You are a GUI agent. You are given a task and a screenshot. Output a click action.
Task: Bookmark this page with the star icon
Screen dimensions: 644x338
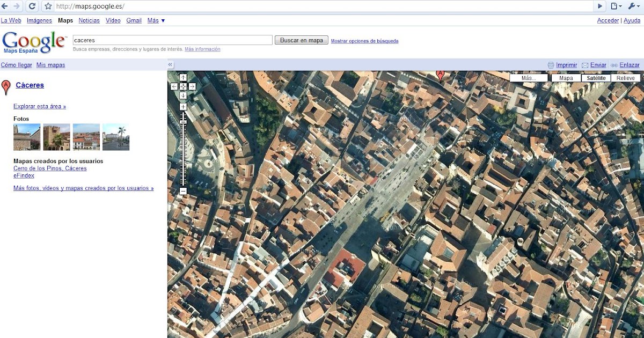click(48, 6)
